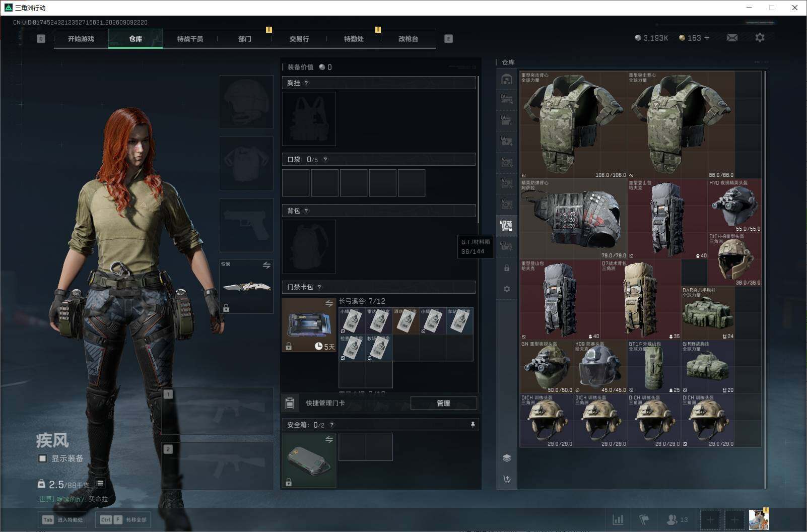This screenshot has height=532, width=807.
Task: Select H70 夜视精英头盔 item
Action: click(x=734, y=206)
